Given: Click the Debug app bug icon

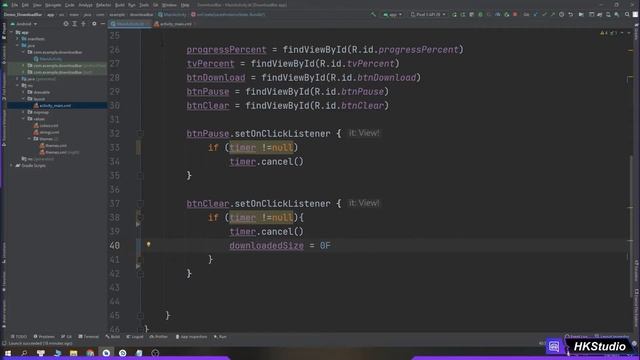Looking at the screenshot, I should point(480,14).
